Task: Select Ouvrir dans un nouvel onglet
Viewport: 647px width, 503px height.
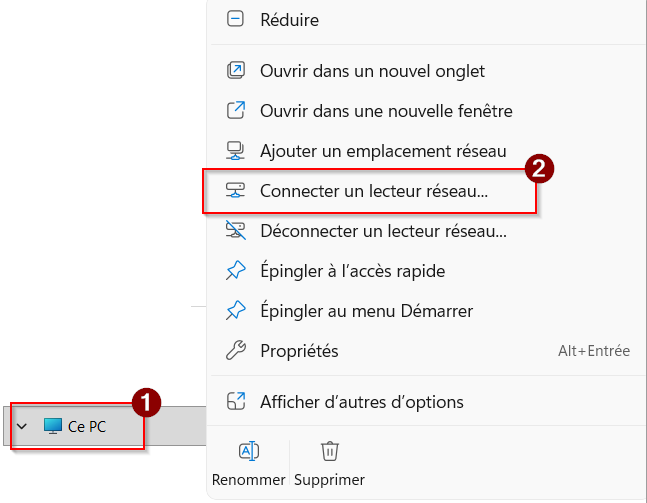Action: [372, 70]
